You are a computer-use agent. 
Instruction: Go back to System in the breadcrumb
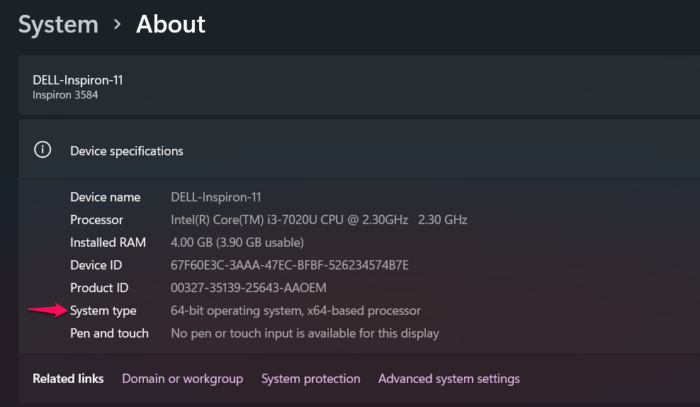point(57,24)
